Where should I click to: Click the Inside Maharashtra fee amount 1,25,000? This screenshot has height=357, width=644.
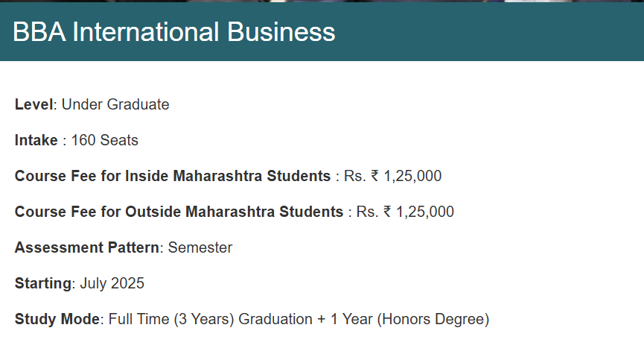pos(412,176)
